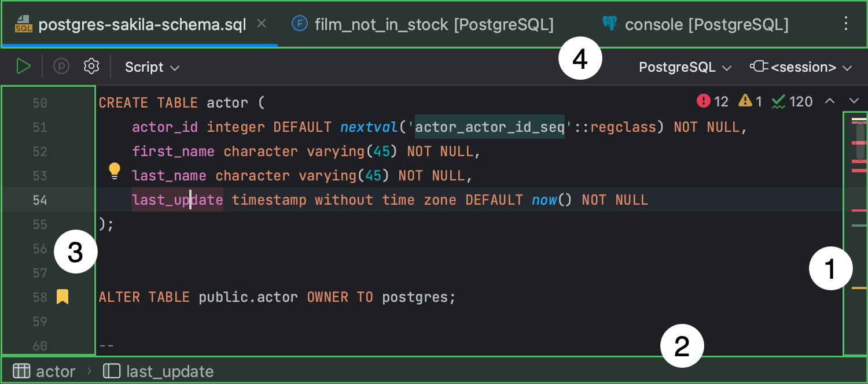Jump to next highlighted error arrow
Screen dimensions: 868x384
pos(854,101)
